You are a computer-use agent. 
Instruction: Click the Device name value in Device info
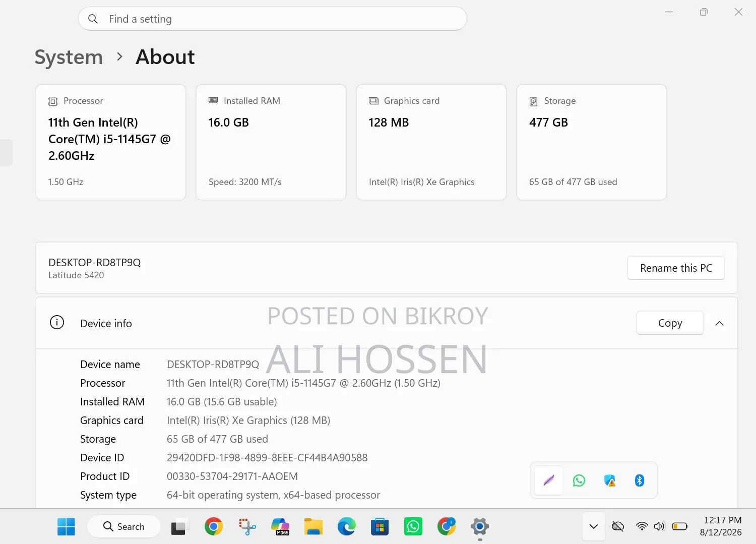[x=213, y=365]
